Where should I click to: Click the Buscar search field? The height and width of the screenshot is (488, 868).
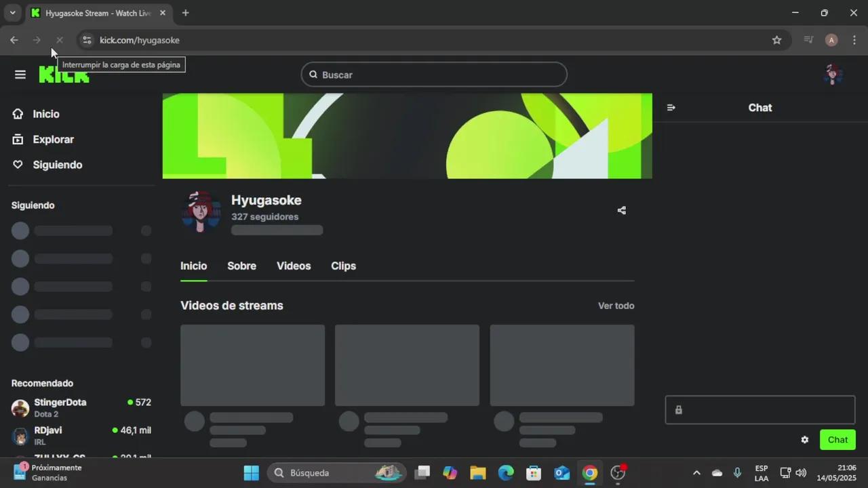click(434, 75)
